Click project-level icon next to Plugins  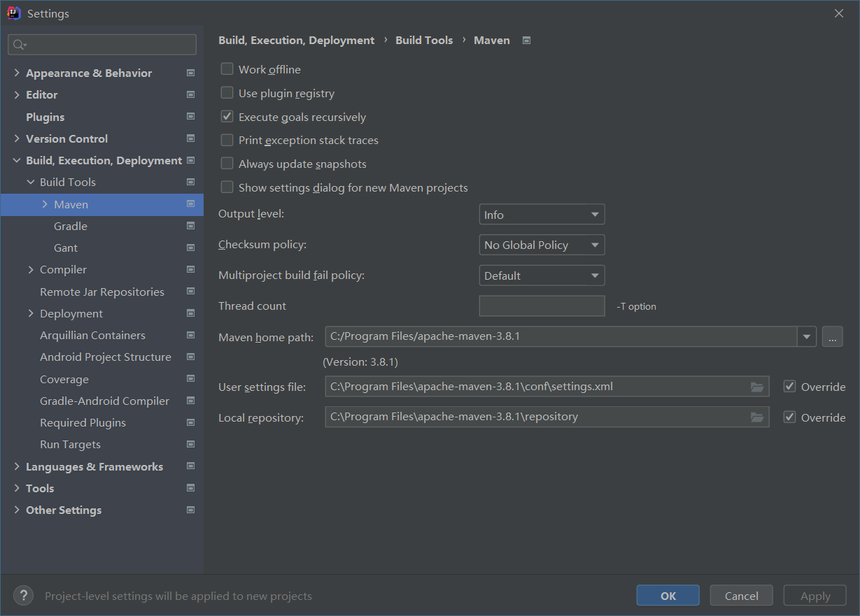pos(190,117)
